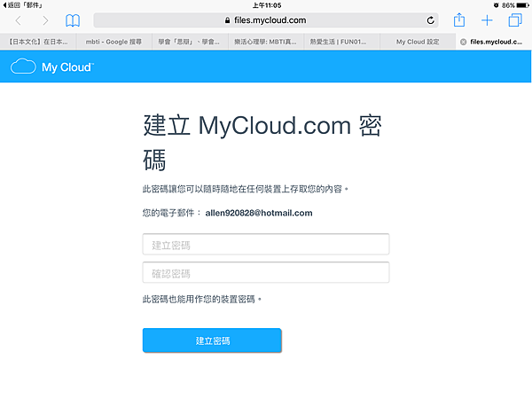Reload the page with the refresh icon
The width and height of the screenshot is (532, 399).
tap(430, 20)
